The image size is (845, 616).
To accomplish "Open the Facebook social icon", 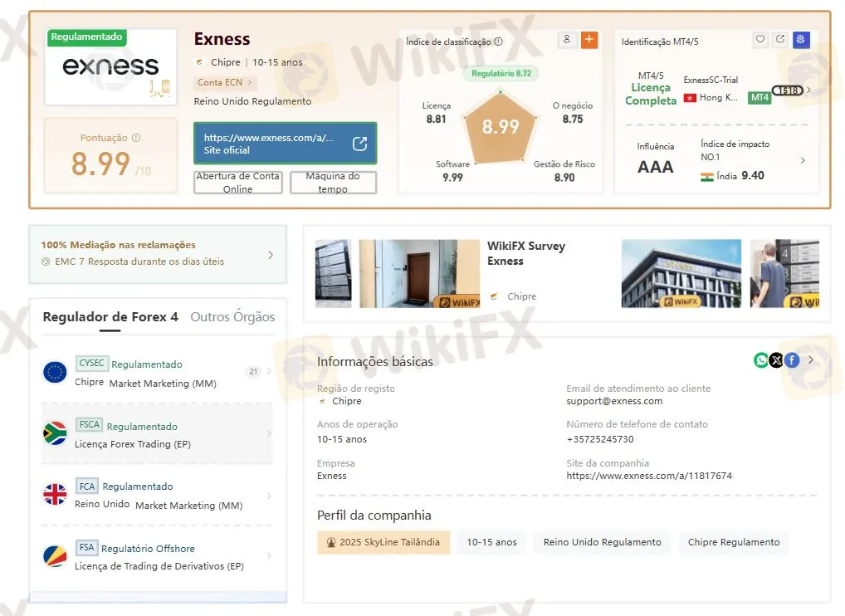I will point(791,360).
